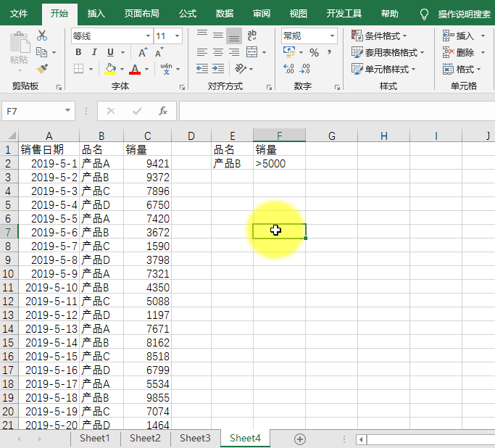495x448 pixels.
Task: Apply yellow fill color bucket
Action: point(110,69)
